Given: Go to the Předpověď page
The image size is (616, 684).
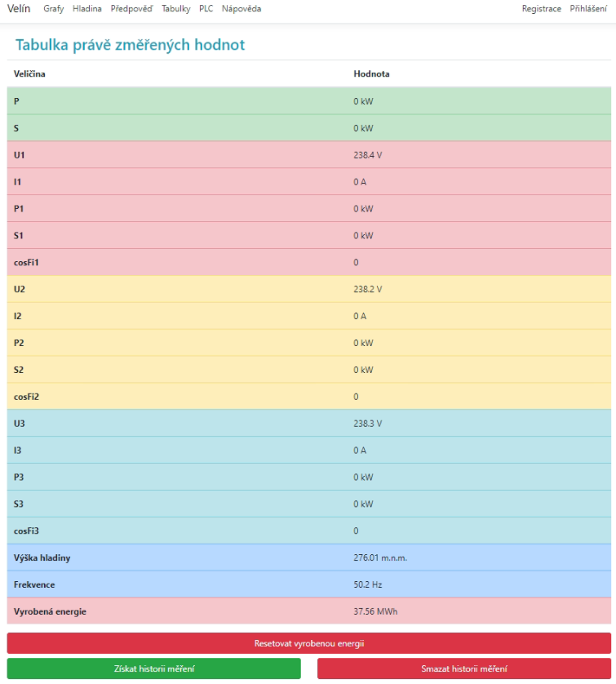Looking at the screenshot, I should tap(131, 9).
